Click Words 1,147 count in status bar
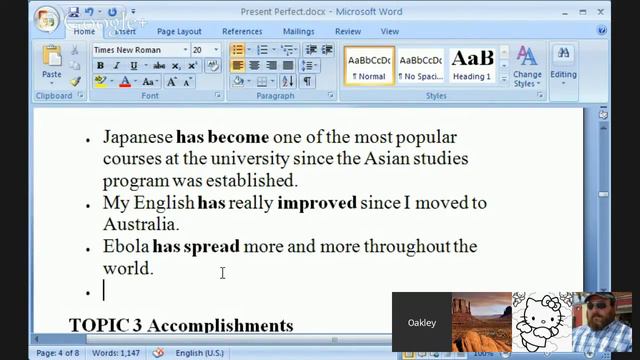The height and width of the screenshot is (360, 640). 116,353
